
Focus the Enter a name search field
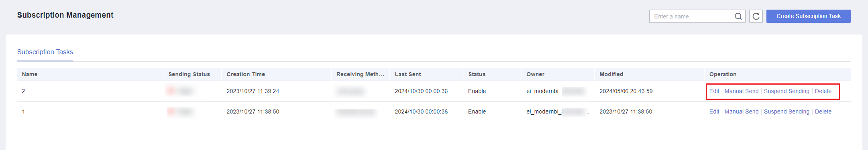pos(692,16)
